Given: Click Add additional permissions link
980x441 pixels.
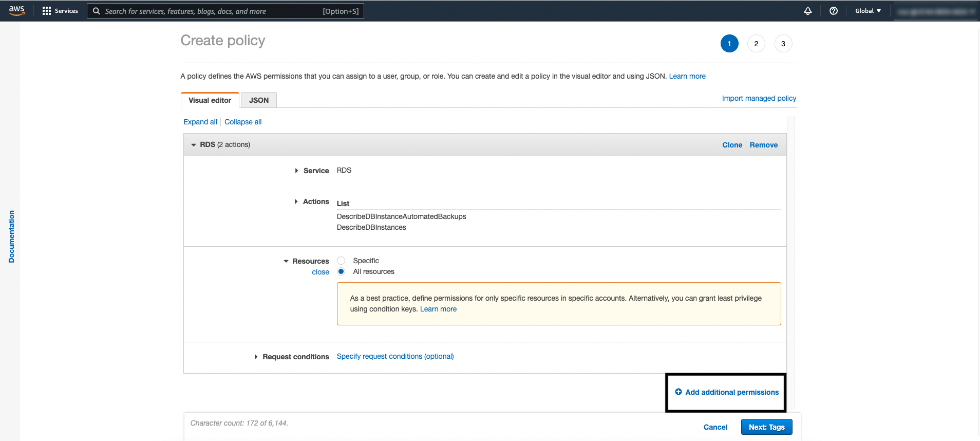Looking at the screenshot, I should coord(732,392).
